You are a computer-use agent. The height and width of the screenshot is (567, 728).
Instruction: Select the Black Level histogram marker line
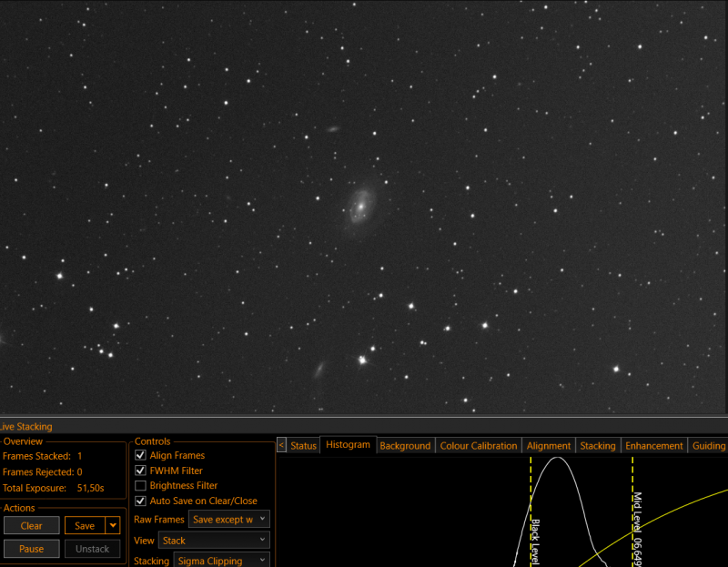(x=531, y=511)
